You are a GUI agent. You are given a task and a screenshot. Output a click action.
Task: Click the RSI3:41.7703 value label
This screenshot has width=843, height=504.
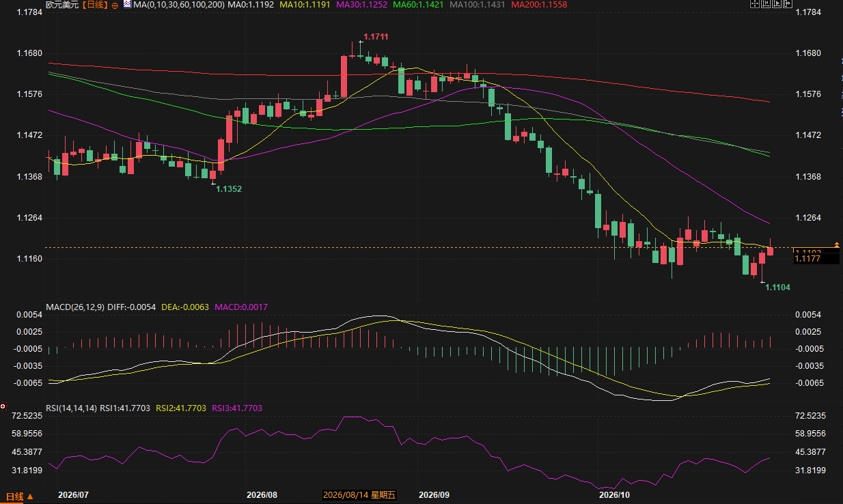(x=236, y=408)
